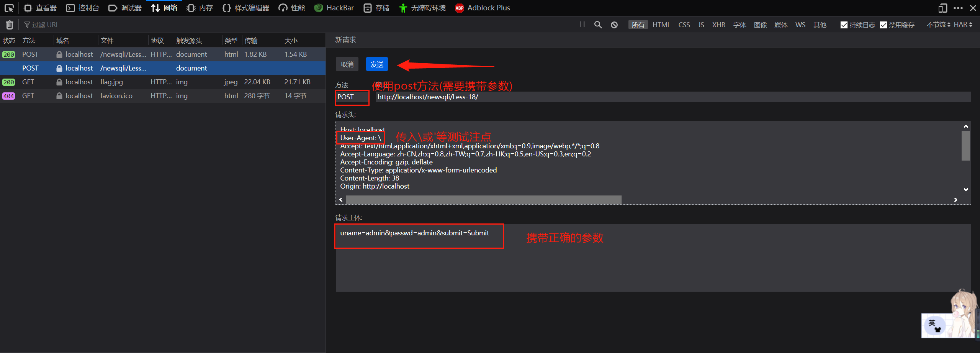The height and width of the screenshot is (353, 980).
Task: Edit the request URL field
Action: tap(673, 97)
